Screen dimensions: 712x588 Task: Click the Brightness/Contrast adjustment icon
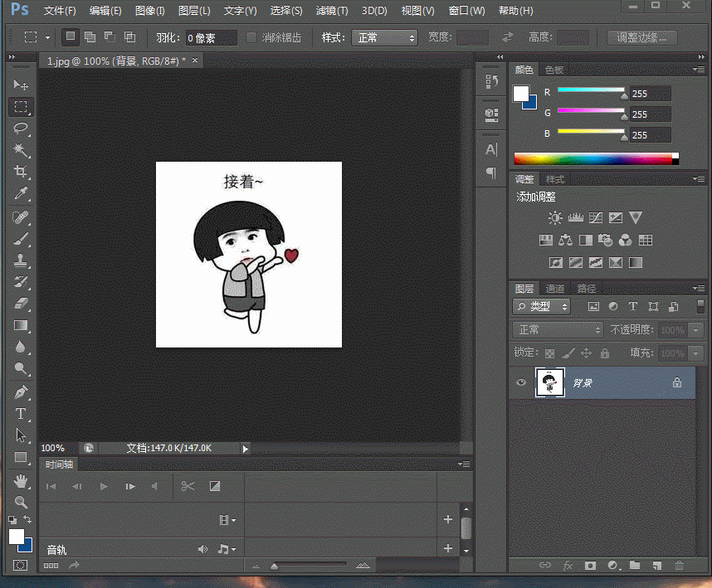pos(554,218)
